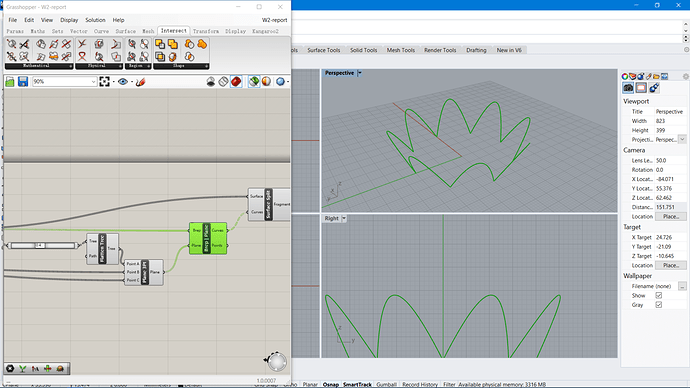Click the Zoom extents icon beside zoom field

[104, 81]
